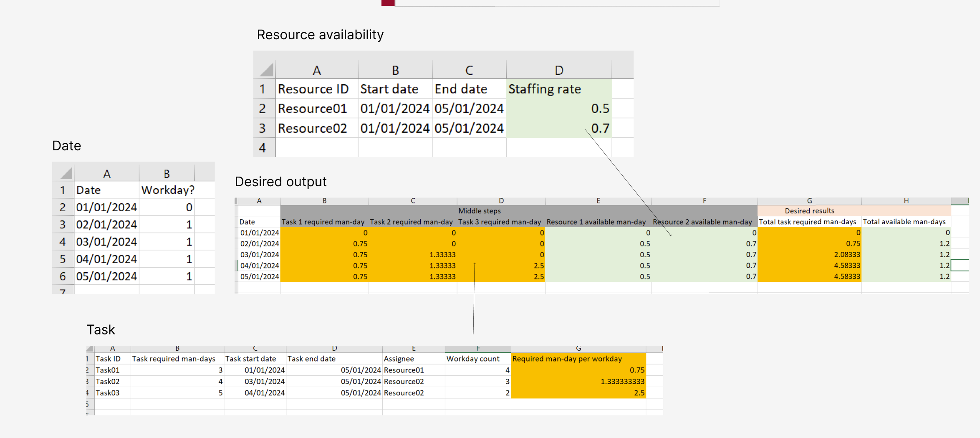The image size is (980, 438).
Task: Click 'Required man-day per workday' header
Action: (578, 358)
